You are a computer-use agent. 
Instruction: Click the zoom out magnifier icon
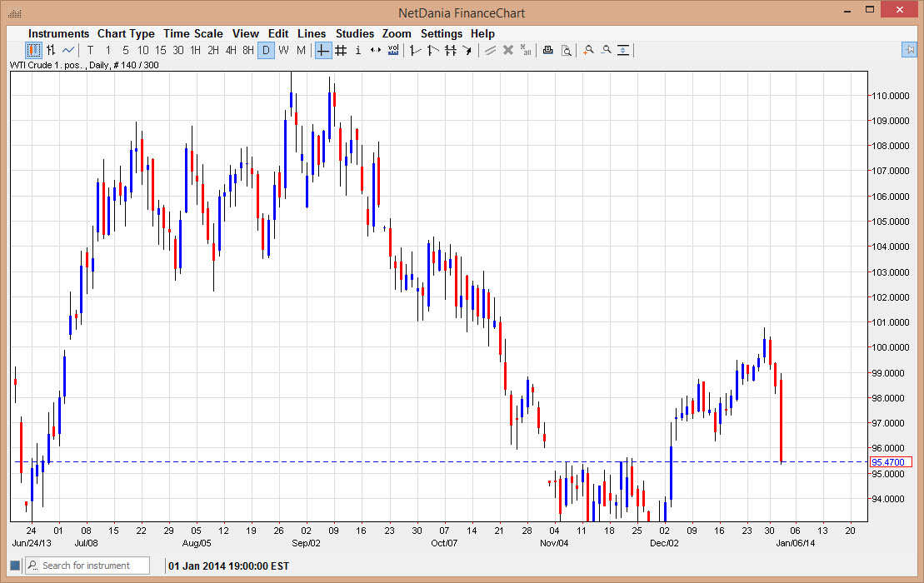tap(606, 51)
